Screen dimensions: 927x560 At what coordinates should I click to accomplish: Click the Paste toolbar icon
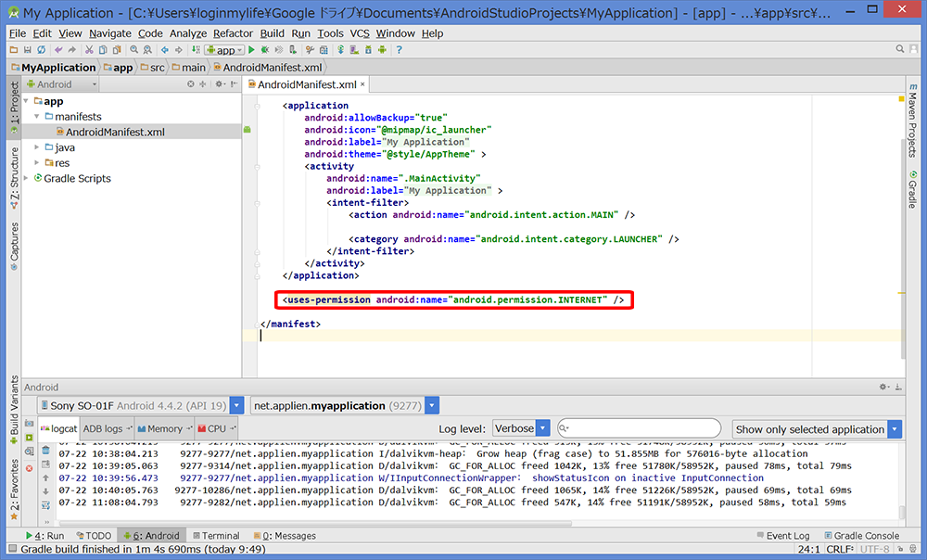117,50
